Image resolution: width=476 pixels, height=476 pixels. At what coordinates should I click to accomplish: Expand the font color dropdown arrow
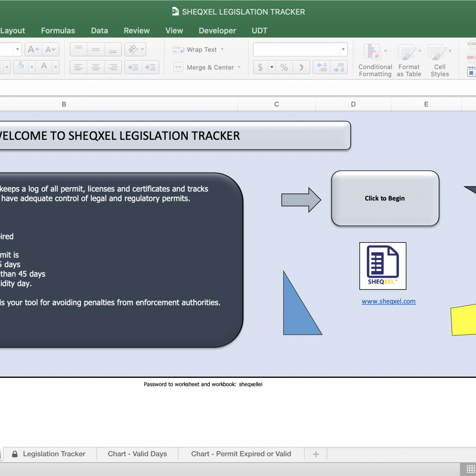click(55, 67)
